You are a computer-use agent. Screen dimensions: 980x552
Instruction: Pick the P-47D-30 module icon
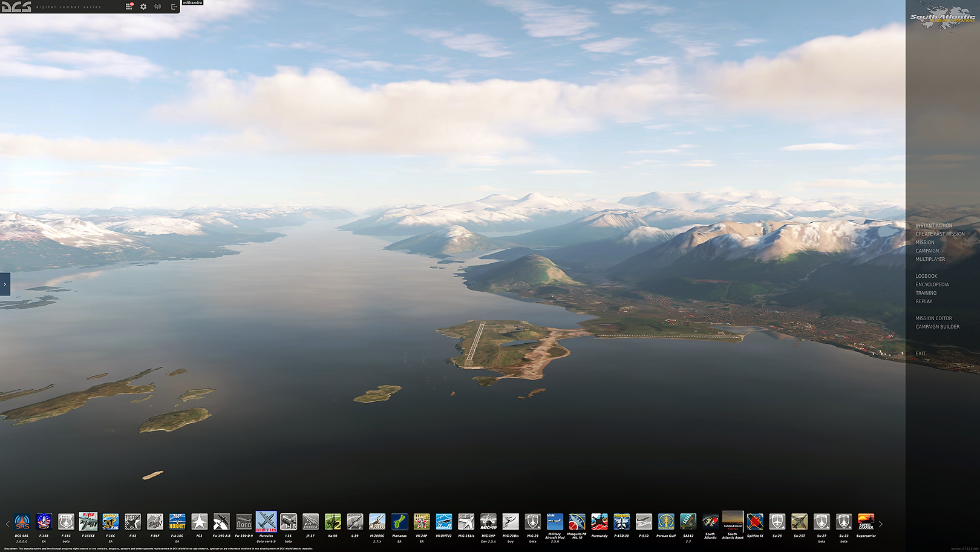pos(621,522)
